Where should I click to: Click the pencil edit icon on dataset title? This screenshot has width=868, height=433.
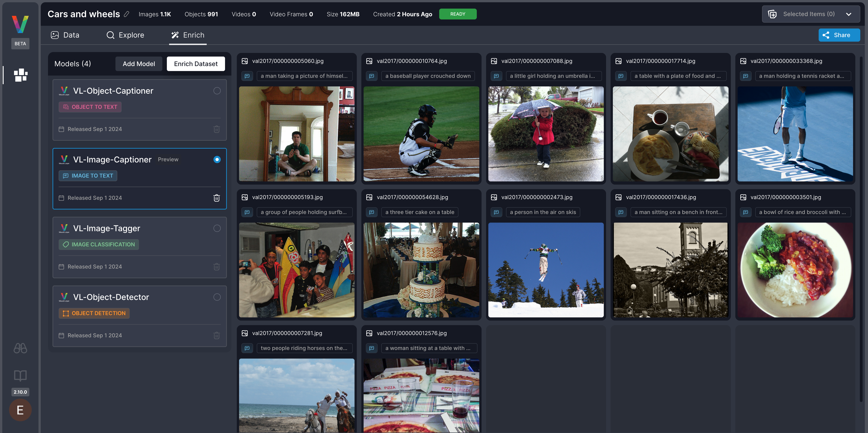(x=126, y=14)
